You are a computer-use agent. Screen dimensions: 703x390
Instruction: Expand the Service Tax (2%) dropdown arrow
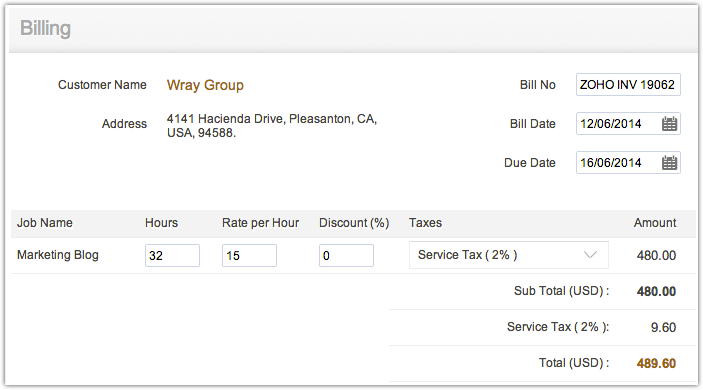pos(590,255)
